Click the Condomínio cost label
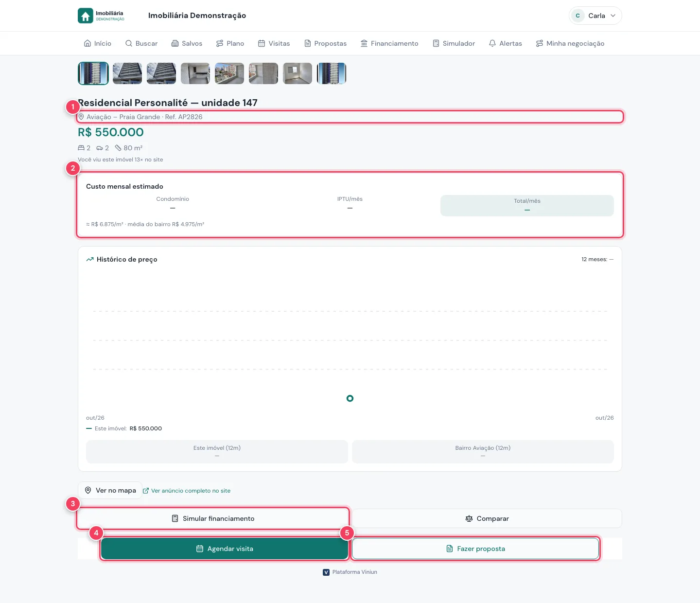Image resolution: width=700 pixels, height=603 pixels. (173, 199)
